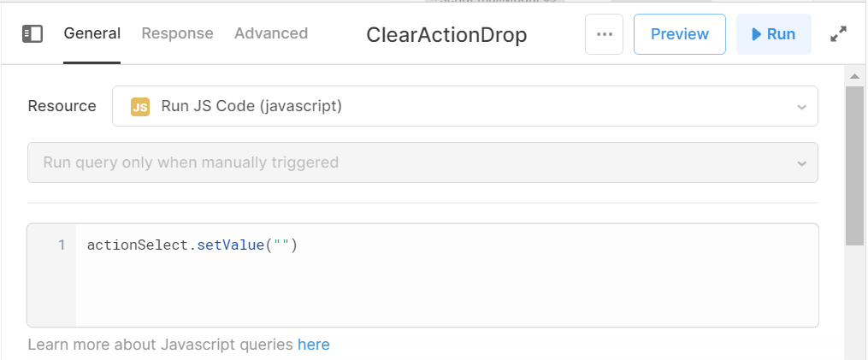Open the Resource dropdown chevron
868x360 pixels.
coord(801,107)
